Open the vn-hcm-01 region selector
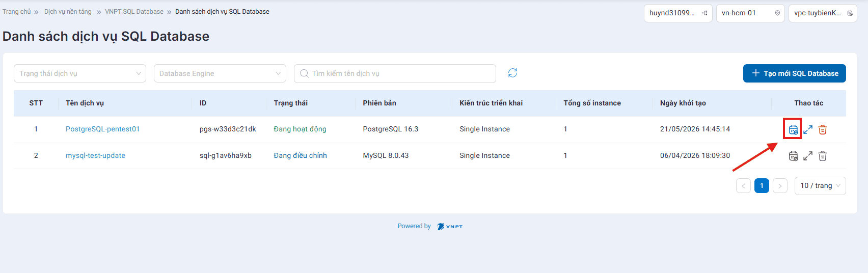The width and height of the screenshot is (868, 273). 751,13
